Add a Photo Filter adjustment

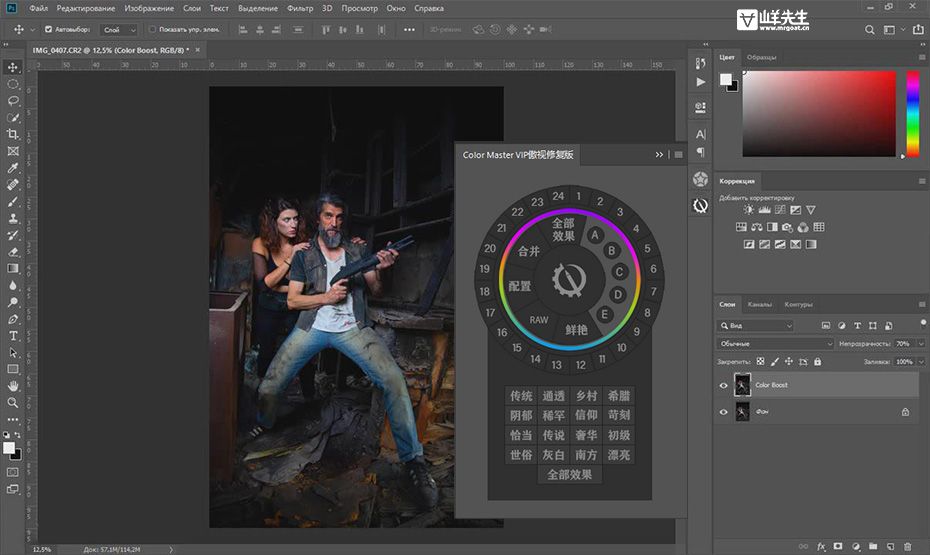pos(788,227)
